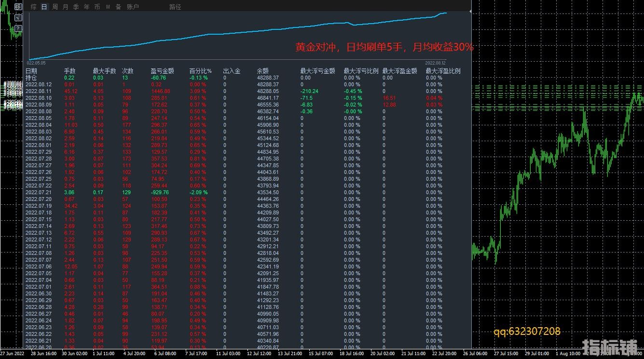Switch to the 年 yearly tab

87,7
